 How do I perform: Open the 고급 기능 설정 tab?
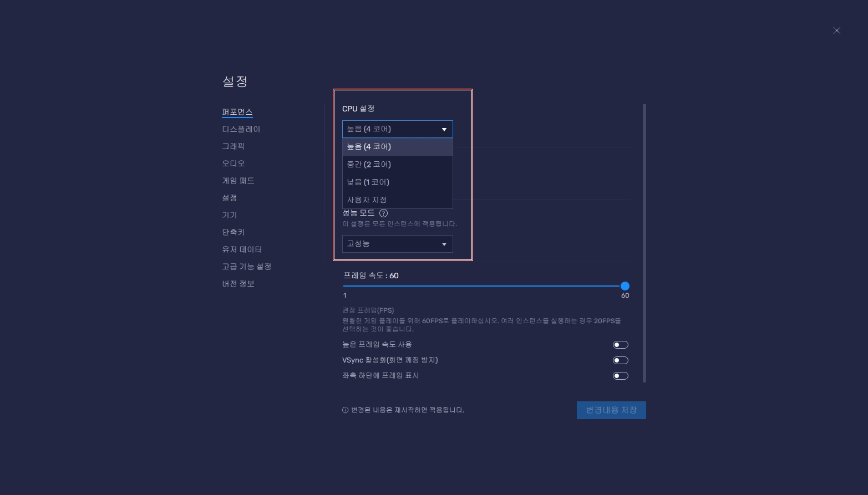click(247, 267)
